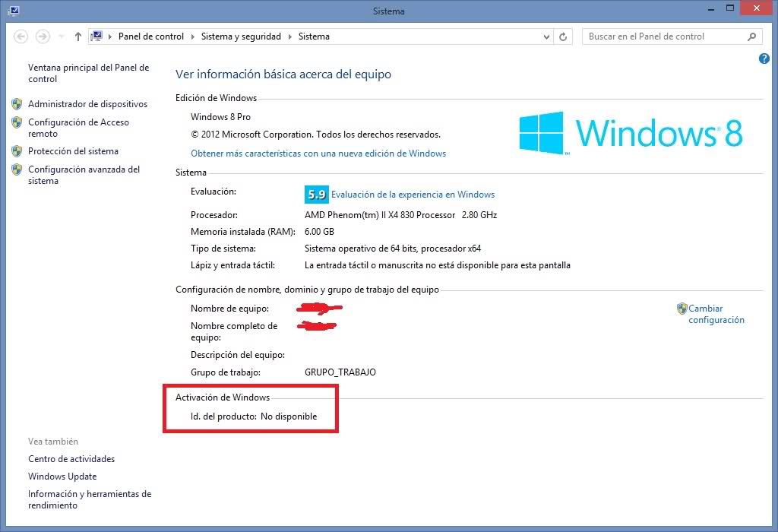Viewport: 778px width, 532px height.
Task: Click shield icon beside Administrador de dispositivos
Action: [x=17, y=103]
